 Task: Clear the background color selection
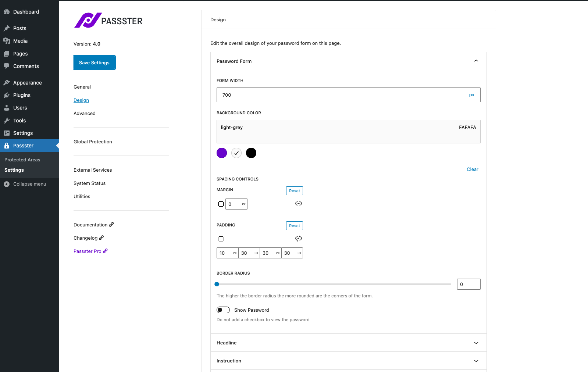473,169
